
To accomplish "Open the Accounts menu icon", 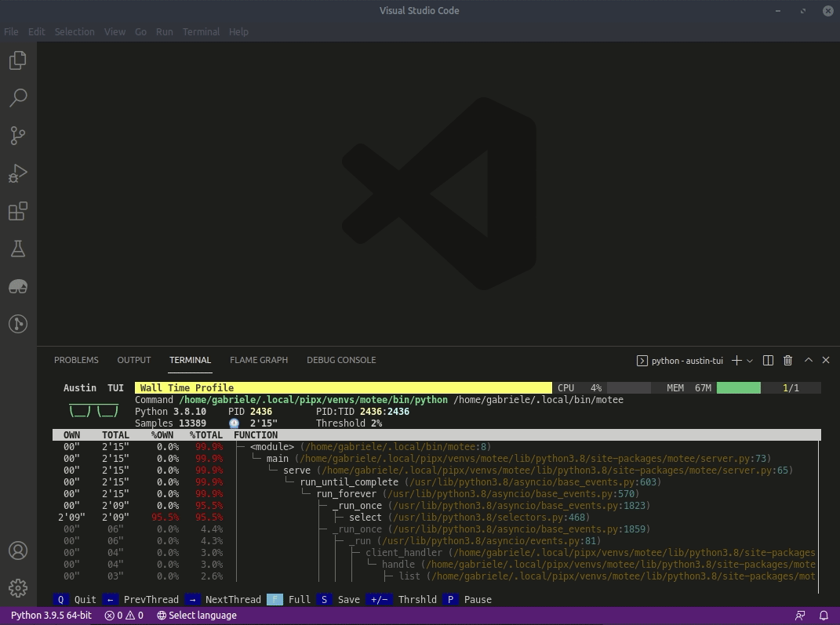I will point(18,551).
